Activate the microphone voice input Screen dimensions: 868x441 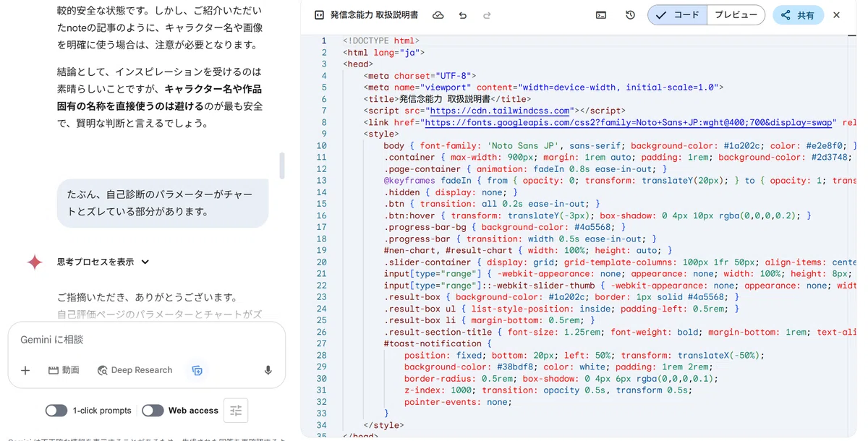tap(268, 370)
